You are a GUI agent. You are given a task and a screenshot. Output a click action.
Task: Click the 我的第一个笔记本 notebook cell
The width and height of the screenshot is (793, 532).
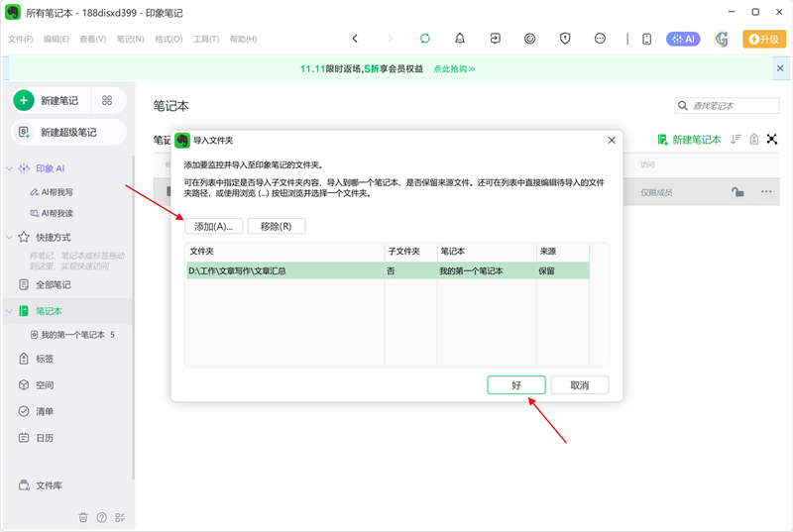point(487,270)
